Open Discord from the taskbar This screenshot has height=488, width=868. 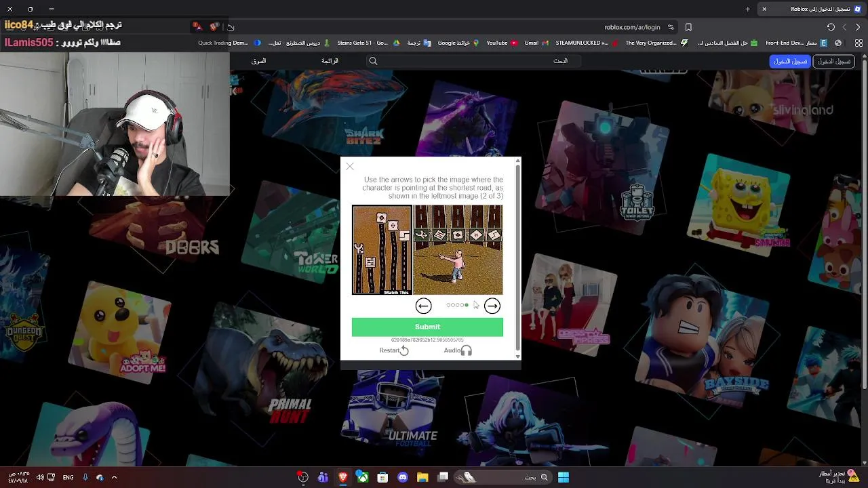[403, 477]
